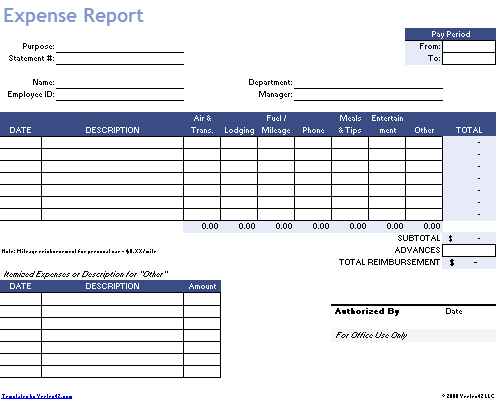Select the DESCRIPTION header of expense table

coord(112,130)
